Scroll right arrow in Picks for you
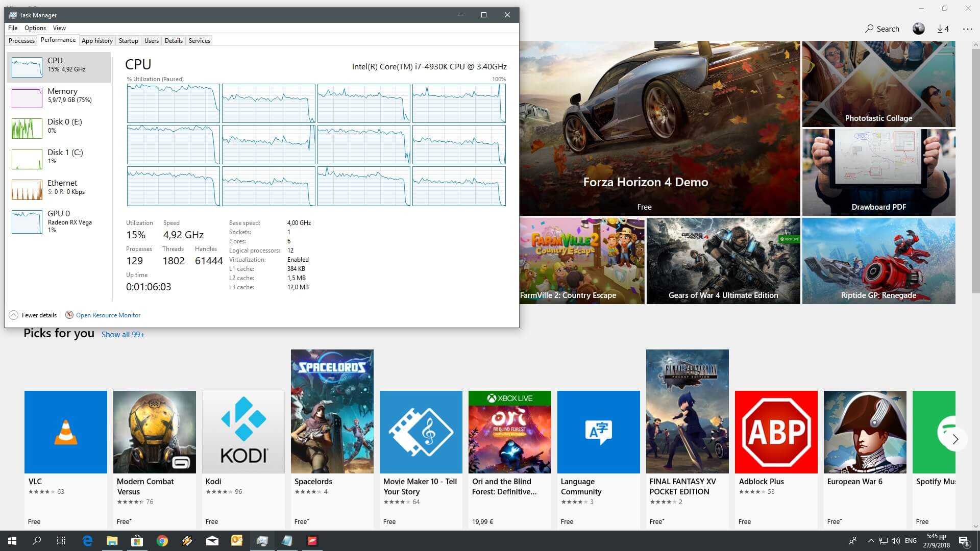Image resolution: width=980 pixels, height=551 pixels. point(955,439)
